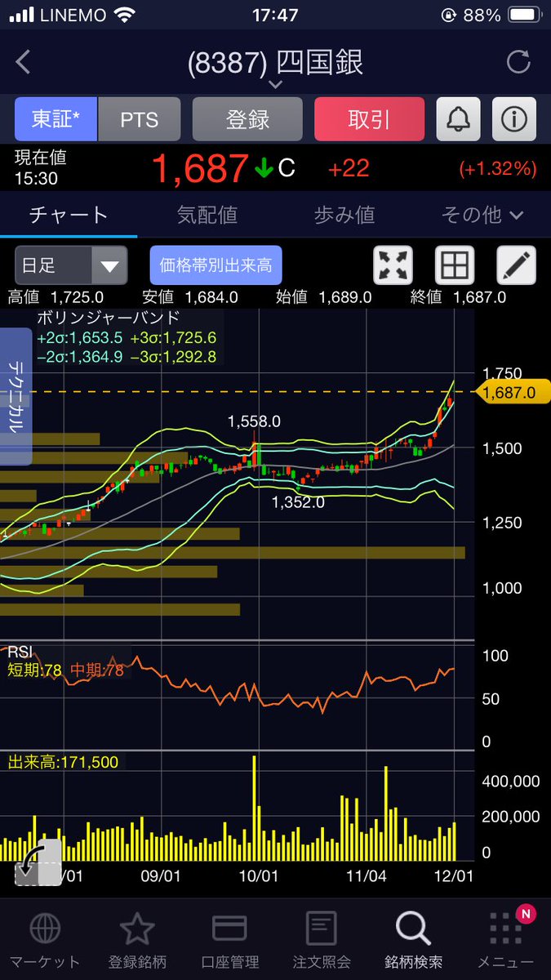
Task: Open the split-chart grid layout icon
Action: pos(455,265)
